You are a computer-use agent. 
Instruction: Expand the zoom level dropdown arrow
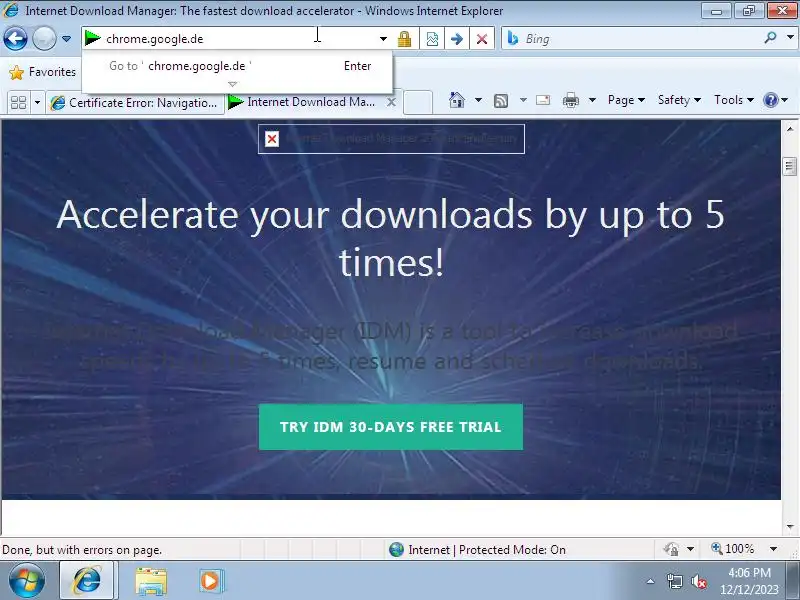(x=773, y=549)
